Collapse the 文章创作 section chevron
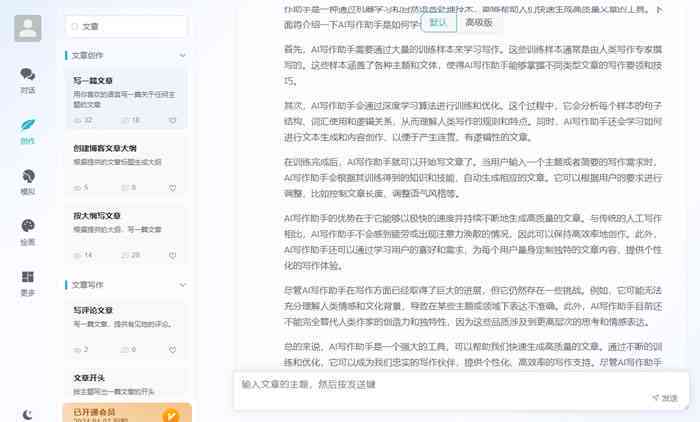 (x=182, y=55)
